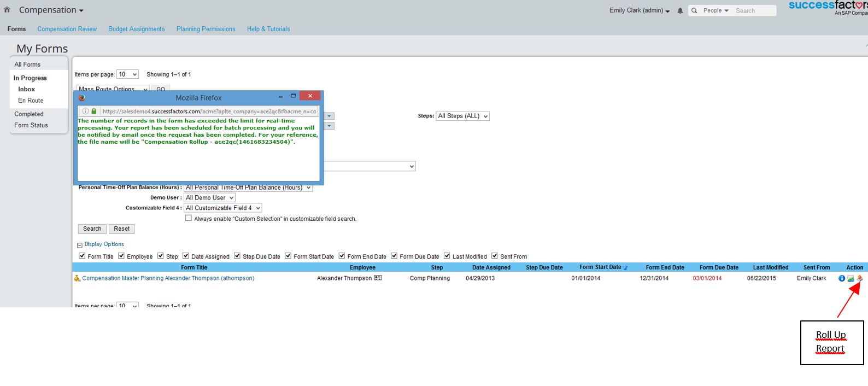Open En Route in the sidebar
Screen dimensions: 868x386
(x=31, y=101)
